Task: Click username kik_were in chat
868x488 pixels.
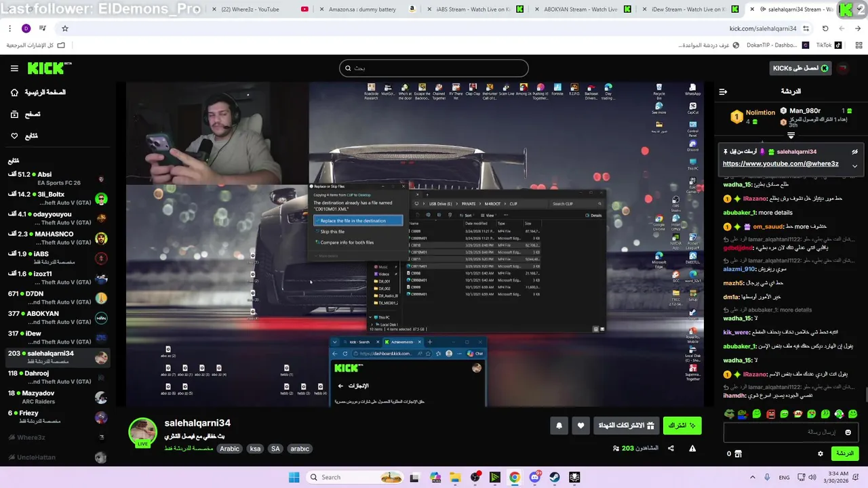Action: [x=736, y=332]
